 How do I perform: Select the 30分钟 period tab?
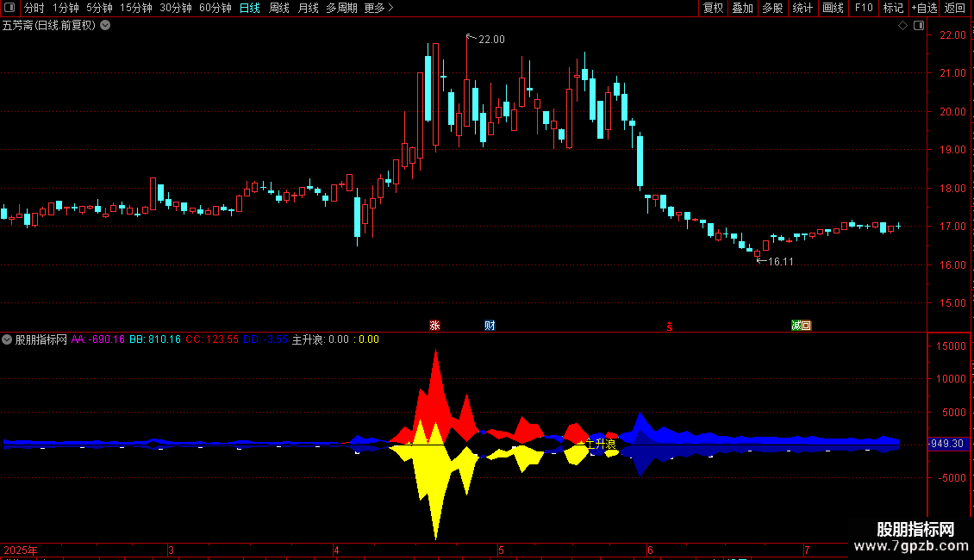pyautogui.click(x=175, y=8)
